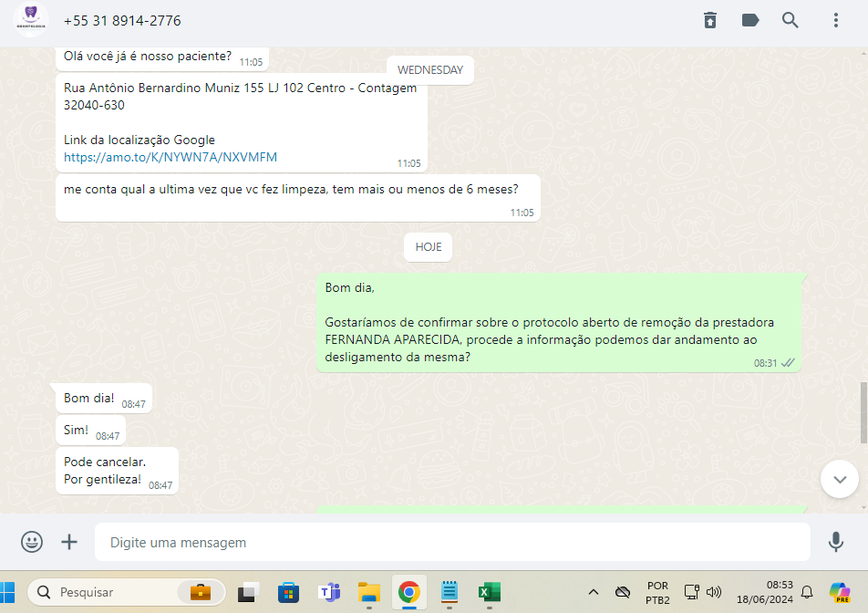868x613 pixels.
Task: Open volume control in system tray
Action: [x=714, y=592]
